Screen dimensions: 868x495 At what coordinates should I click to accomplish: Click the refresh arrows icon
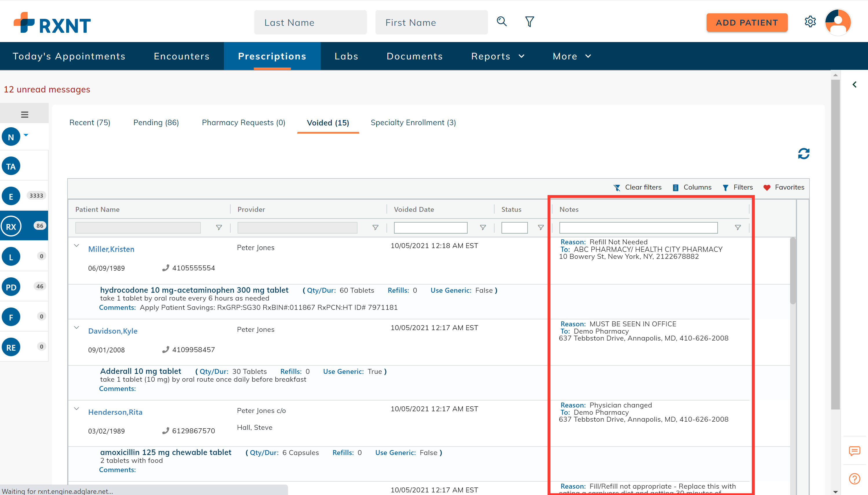pyautogui.click(x=803, y=154)
